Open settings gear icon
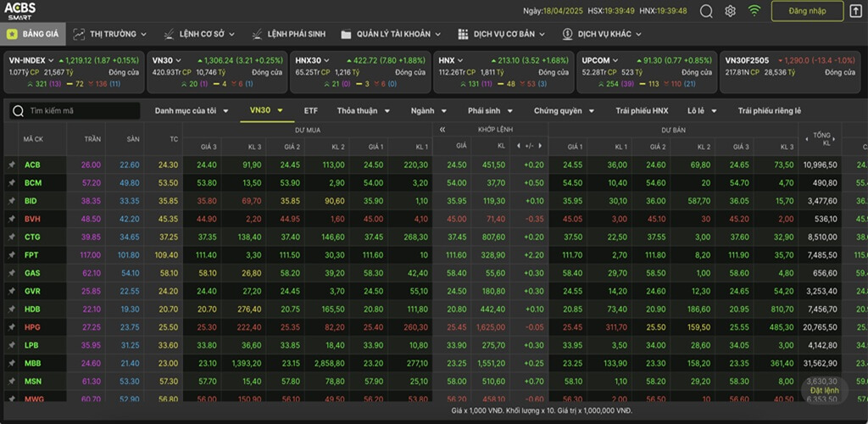868x424 pixels. (730, 11)
